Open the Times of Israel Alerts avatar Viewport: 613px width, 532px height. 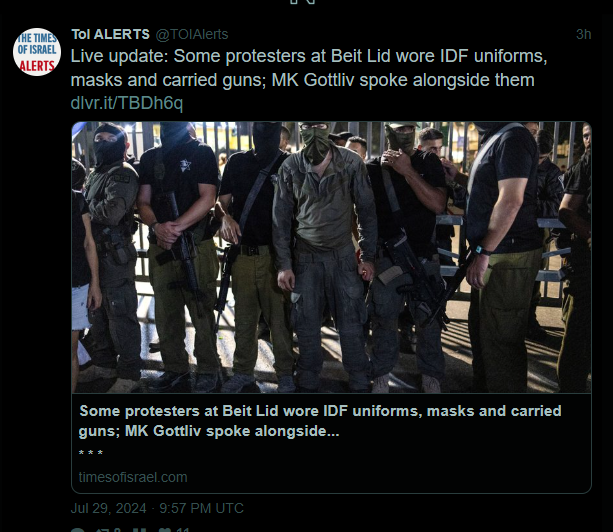pyautogui.click(x=37, y=52)
